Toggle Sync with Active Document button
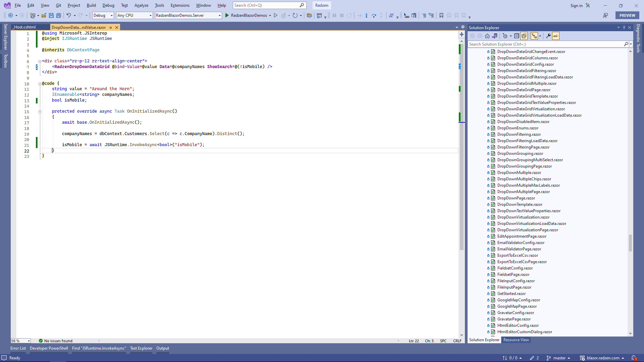644x362 pixels. click(534, 36)
